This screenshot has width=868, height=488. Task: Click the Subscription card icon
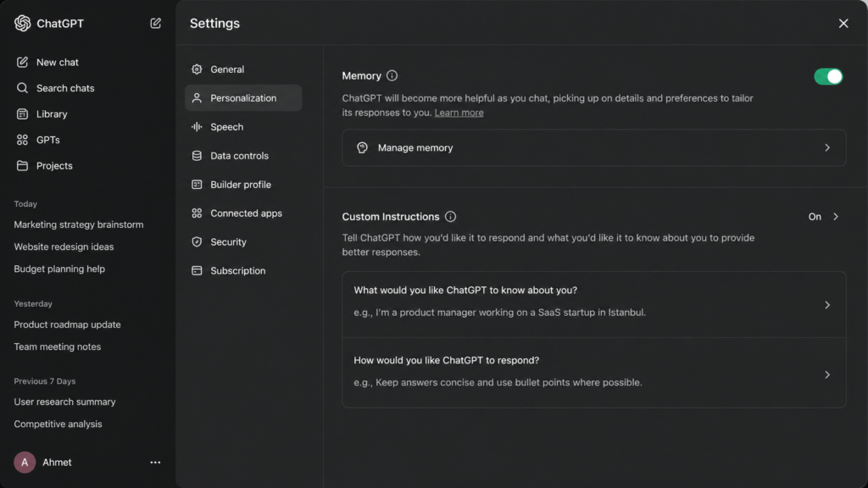[x=197, y=270]
